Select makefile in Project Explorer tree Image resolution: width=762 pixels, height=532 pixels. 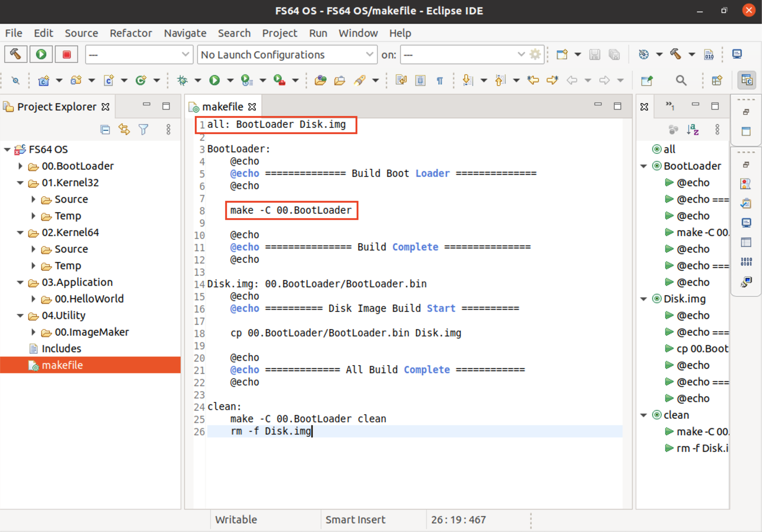pyautogui.click(x=62, y=365)
